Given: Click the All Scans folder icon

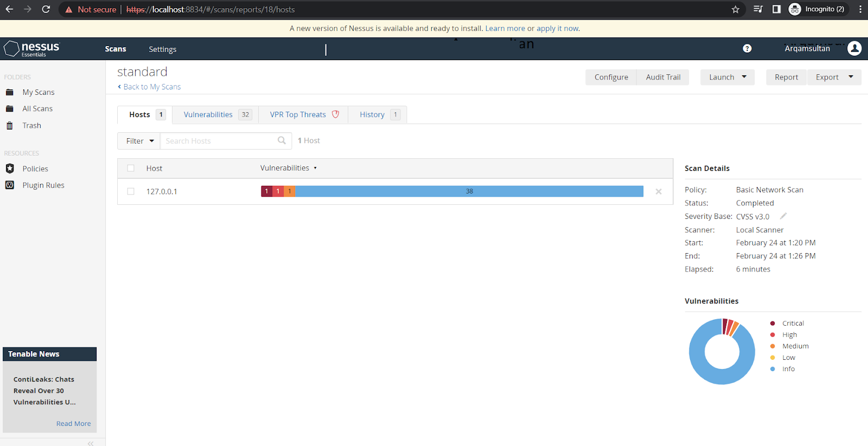Looking at the screenshot, I should [10, 109].
